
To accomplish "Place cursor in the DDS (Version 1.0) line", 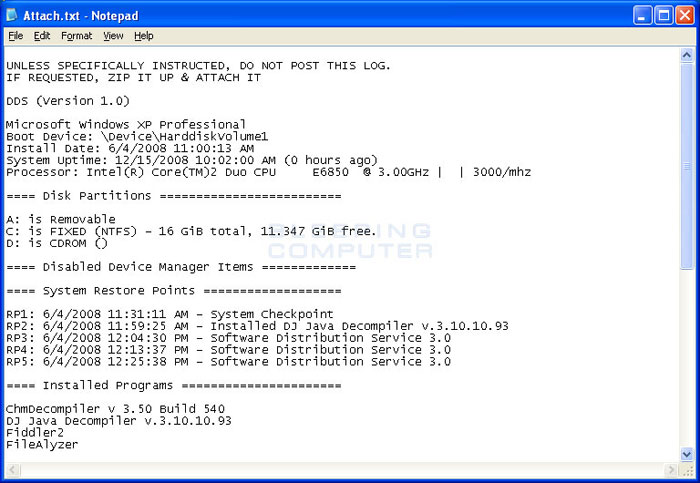I will [x=68, y=101].
